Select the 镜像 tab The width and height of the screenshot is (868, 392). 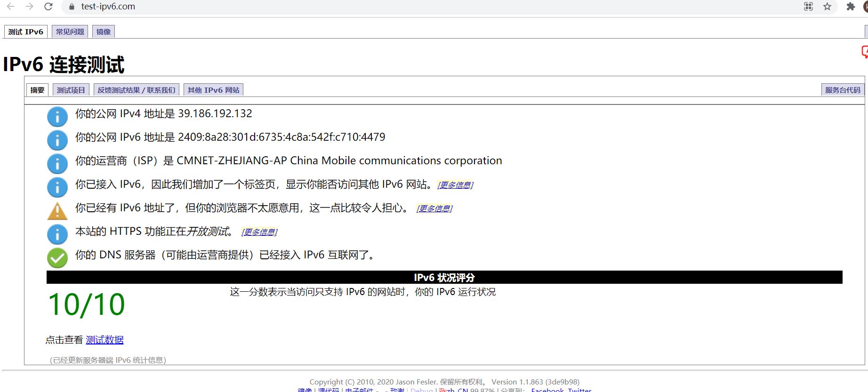pyautogui.click(x=103, y=32)
